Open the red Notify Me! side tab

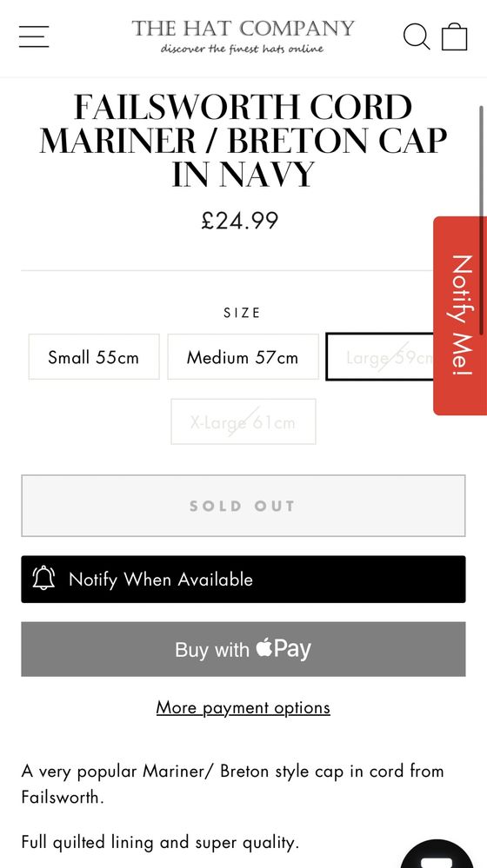(460, 315)
